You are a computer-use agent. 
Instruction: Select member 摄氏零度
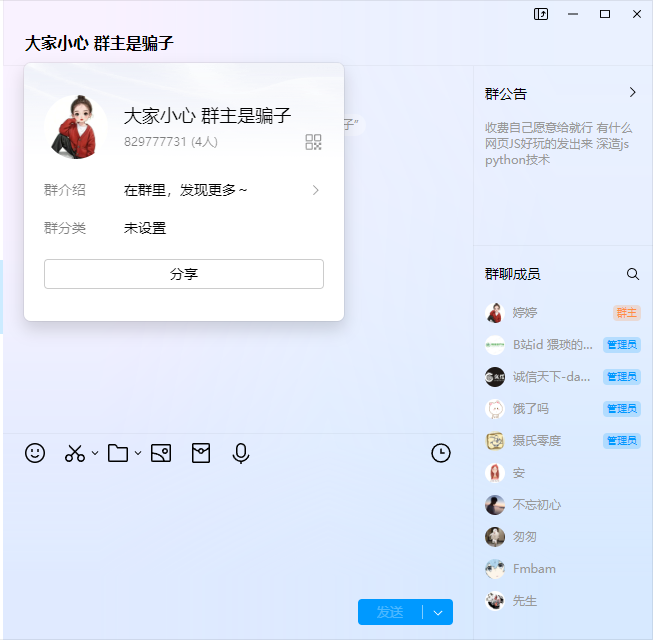click(563, 441)
